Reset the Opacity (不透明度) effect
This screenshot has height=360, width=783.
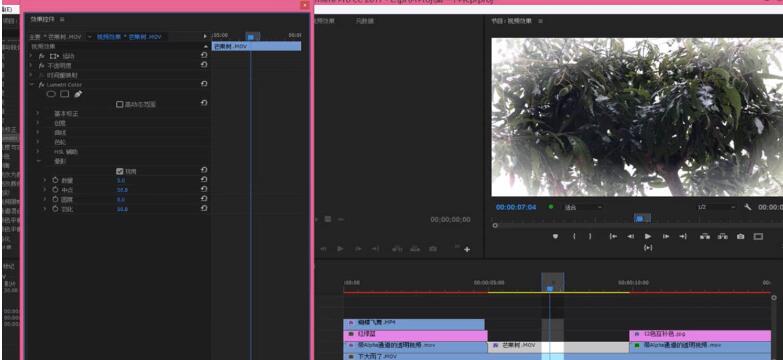tap(204, 65)
